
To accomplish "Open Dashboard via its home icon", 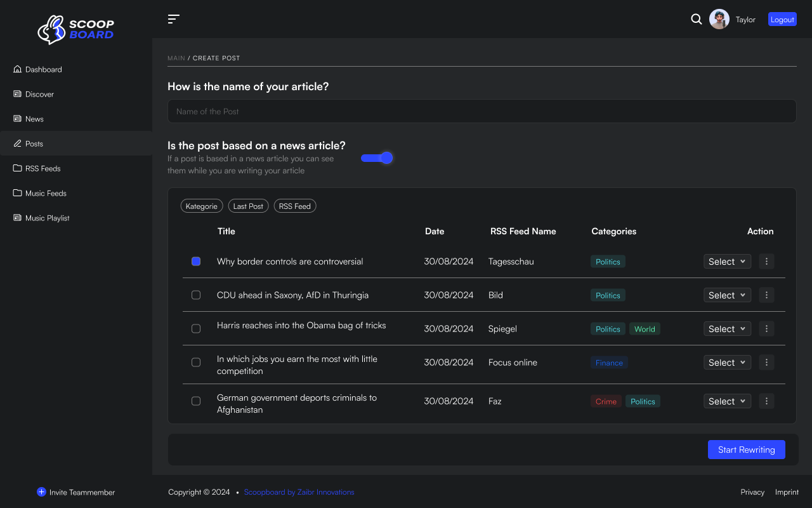I will (18, 69).
